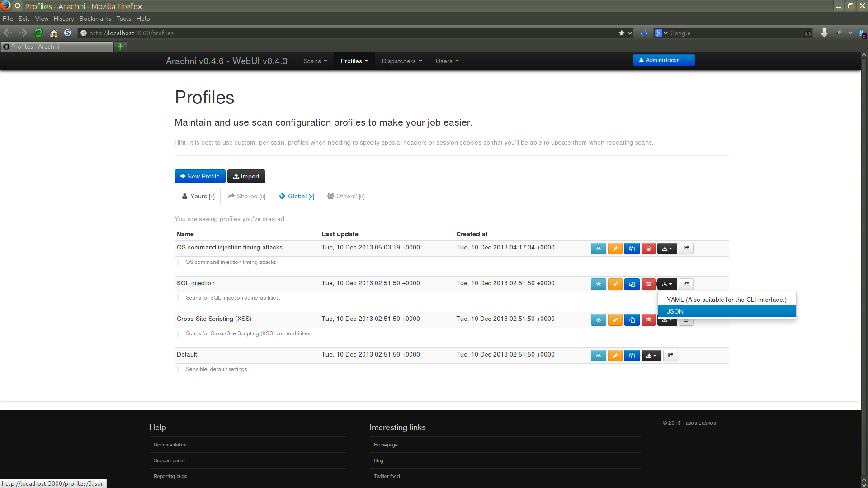Edit the SQL injection profile (pencil icon)
The image size is (868, 488).
pyautogui.click(x=615, y=284)
